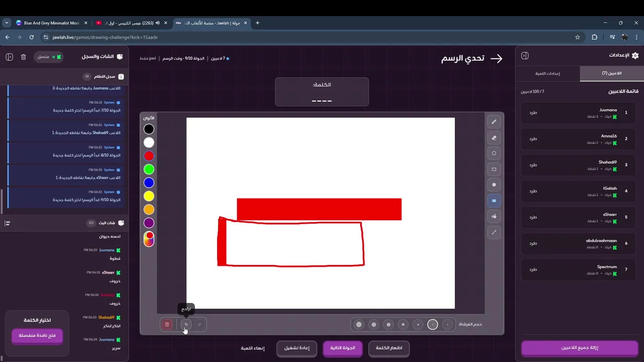Choose the outline rectangle shape tool

click(494, 169)
